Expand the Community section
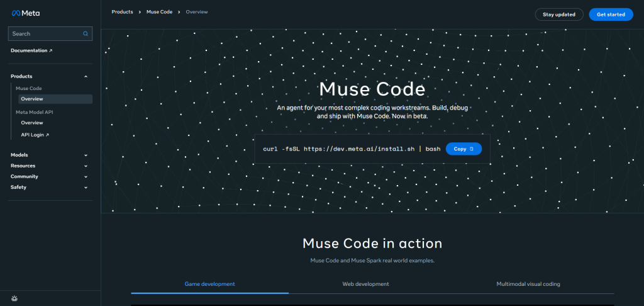Image resolution: width=644 pixels, height=306 pixels. click(x=49, y=176)
